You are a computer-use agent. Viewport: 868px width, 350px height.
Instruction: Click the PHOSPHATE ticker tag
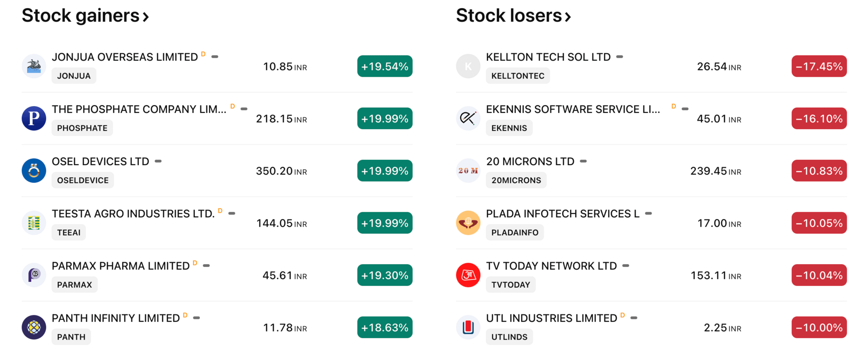point(82,128)
